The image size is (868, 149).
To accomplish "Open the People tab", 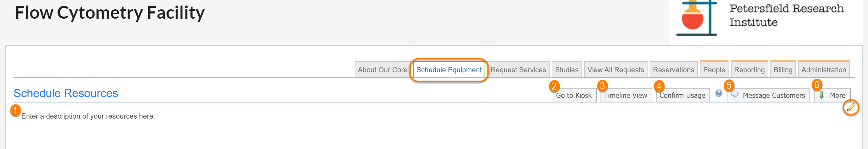I will tap(714, 70).
